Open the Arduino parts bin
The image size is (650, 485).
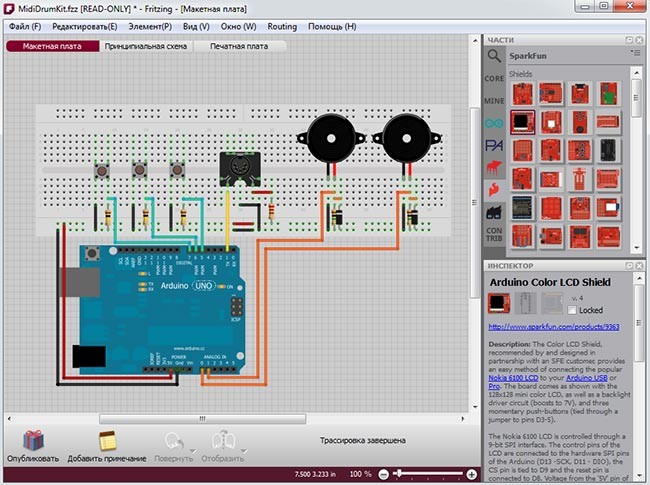pyautogui.click(x=494, y=123)
